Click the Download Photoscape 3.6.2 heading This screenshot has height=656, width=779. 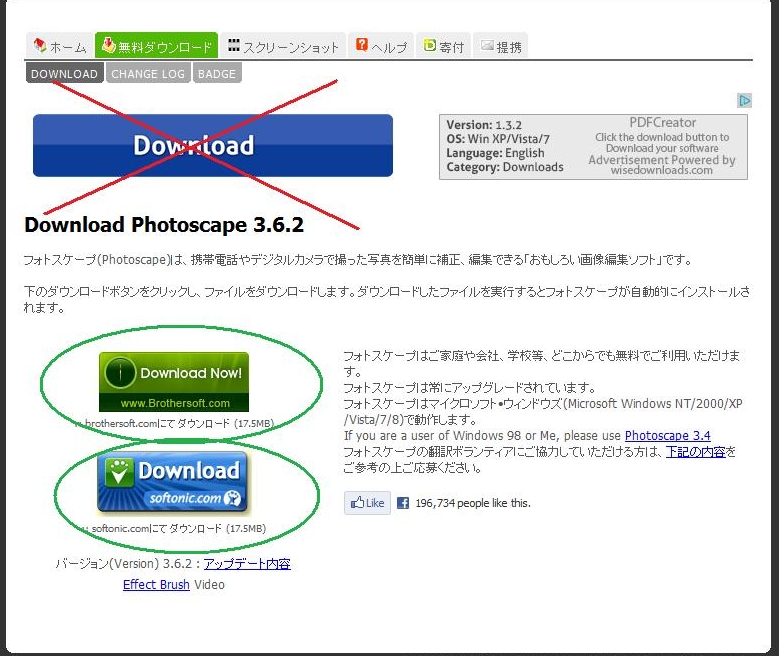coord(164,225)
